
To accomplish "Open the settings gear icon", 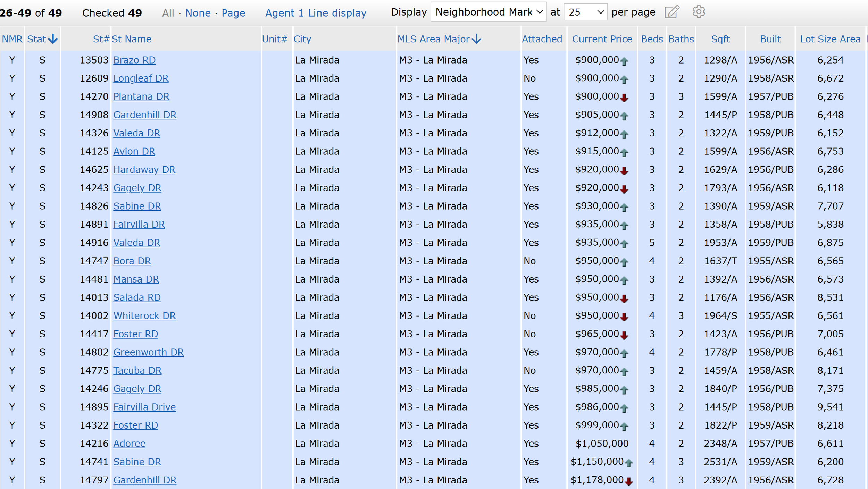I will point(699,12).
